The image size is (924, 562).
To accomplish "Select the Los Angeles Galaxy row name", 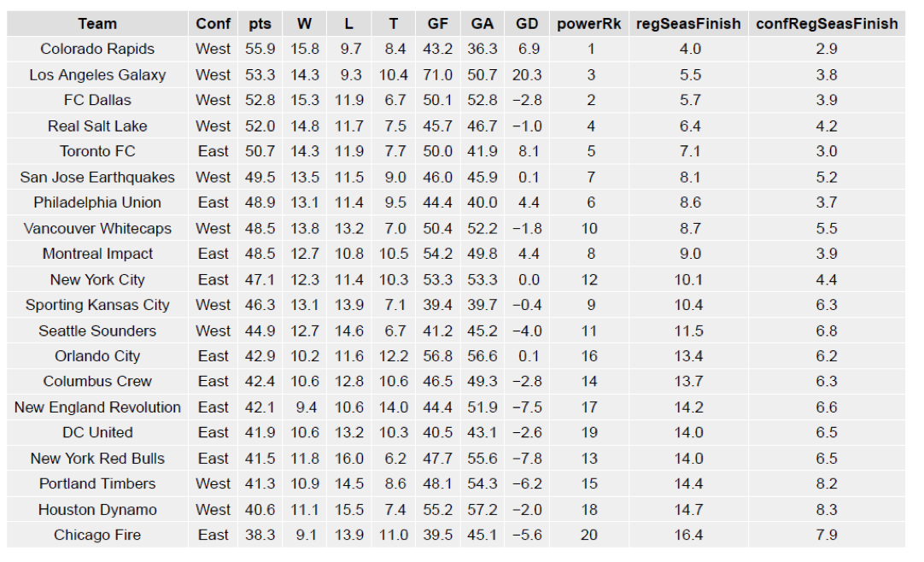I will [x=97, y=75].
